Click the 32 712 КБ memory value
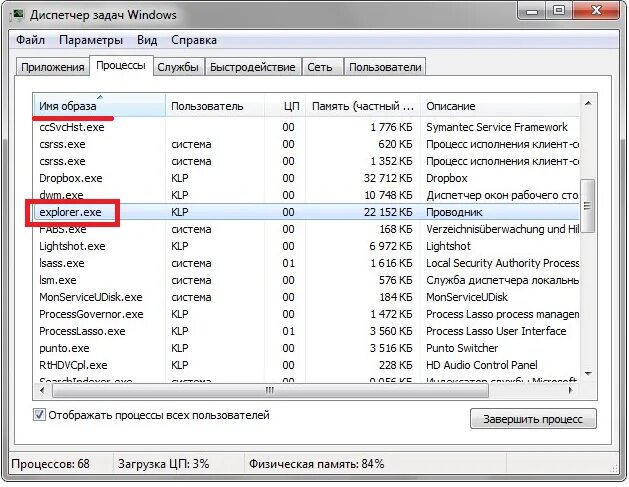 (x=388, y=178)
